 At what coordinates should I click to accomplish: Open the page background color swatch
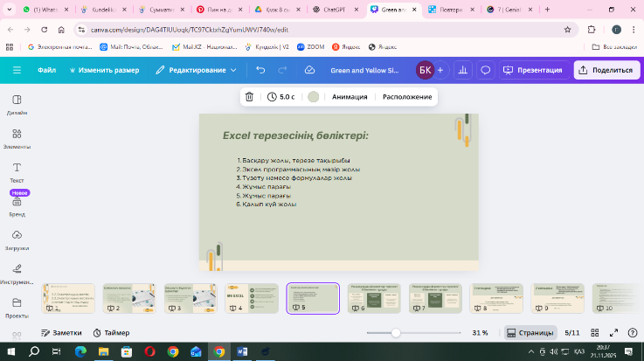[x=313, y=97]
